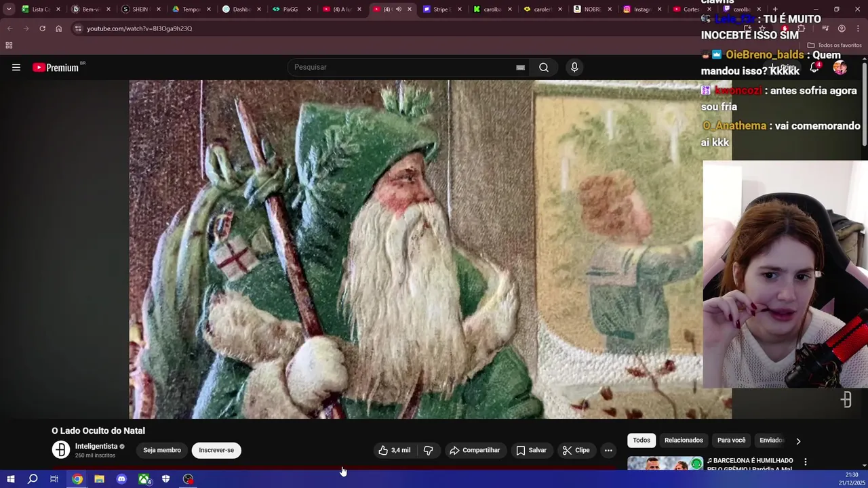The width and height of the screenshot is (868, 488).
Task: Open the YouTube hamburger guide menu
Action: click(16, 67)
